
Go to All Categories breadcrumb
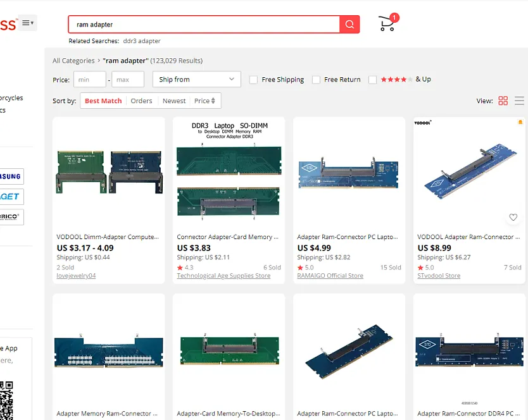pyautogui.click(x=73, y=61)
